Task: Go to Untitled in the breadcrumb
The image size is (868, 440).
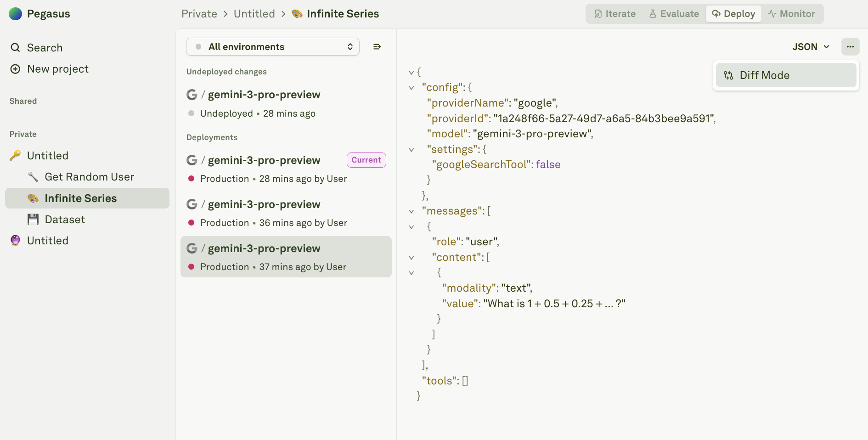Action: tap(254, 14)
